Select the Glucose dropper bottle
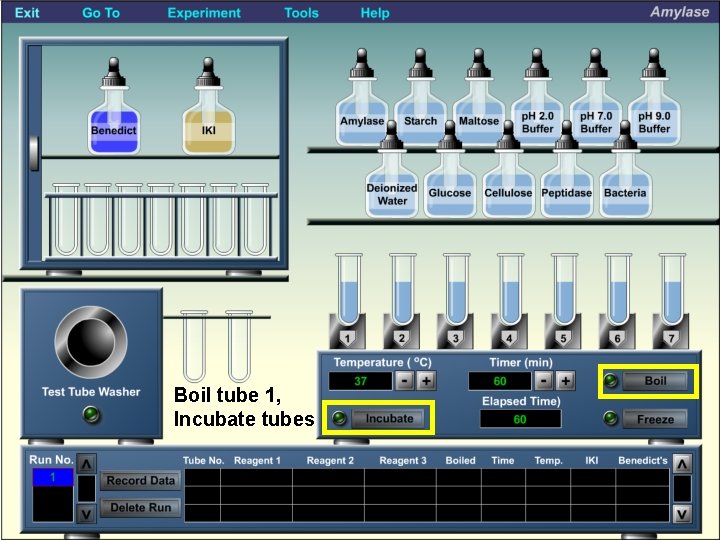 point(450,169)
